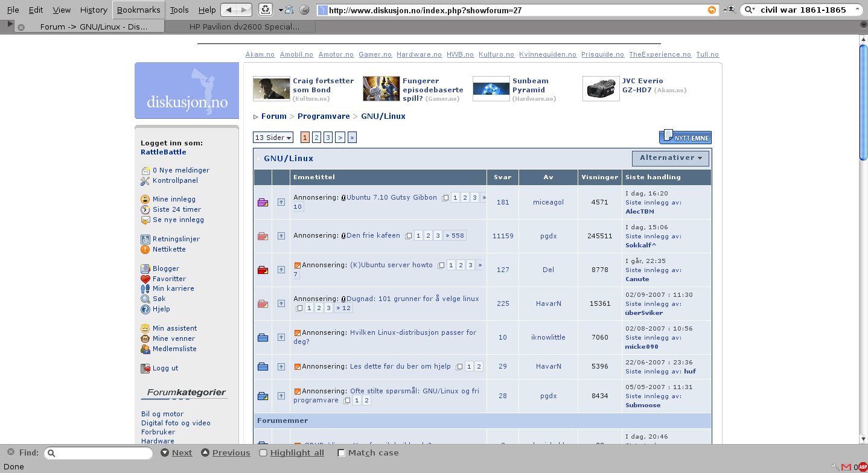Click the Logg ut link

(x=165, y=368)
